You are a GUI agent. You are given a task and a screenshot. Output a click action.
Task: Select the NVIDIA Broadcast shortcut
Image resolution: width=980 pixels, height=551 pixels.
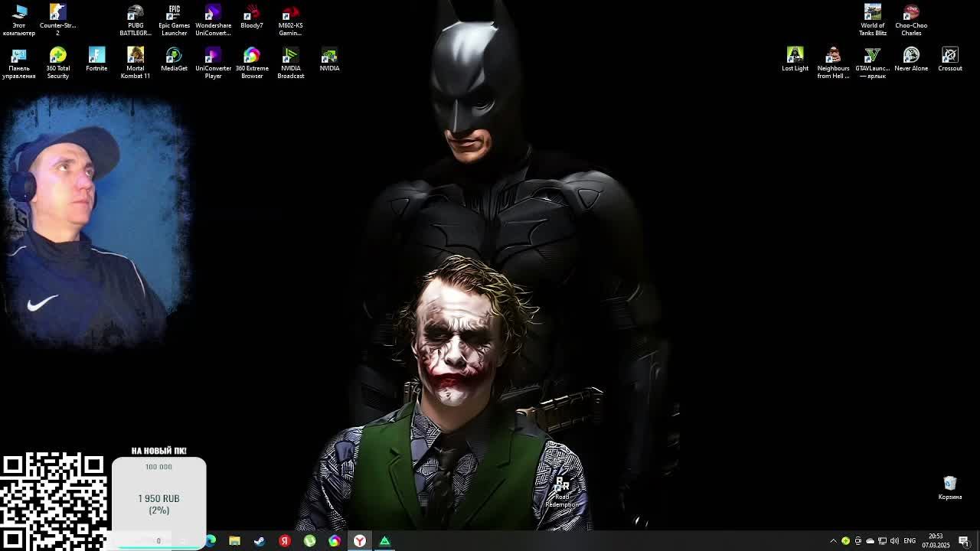pos(290,63)
